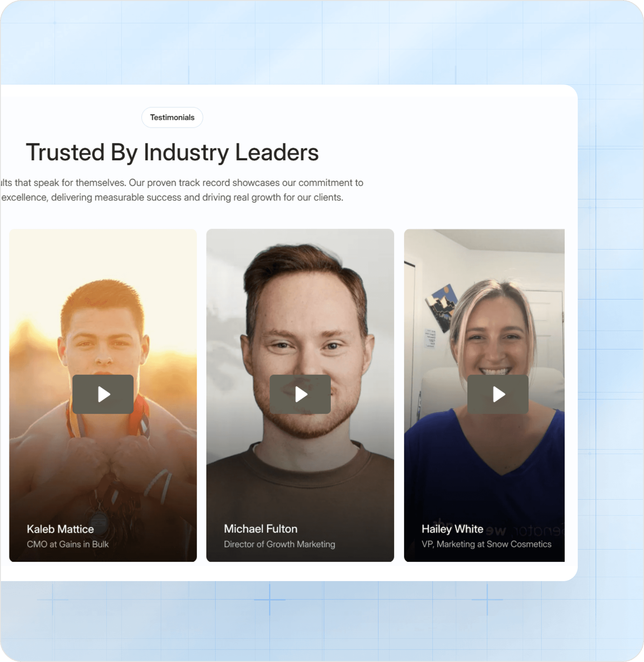
Task: Click Hailey White's face in the thumbnail
Action: (494, 341)
